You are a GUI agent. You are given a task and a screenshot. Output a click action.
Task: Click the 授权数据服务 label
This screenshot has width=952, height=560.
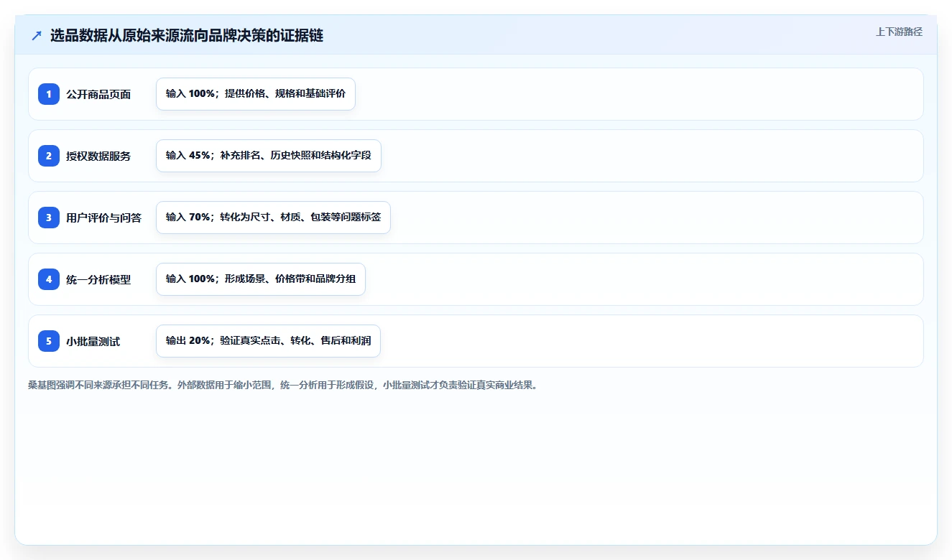tap(98, 156)
